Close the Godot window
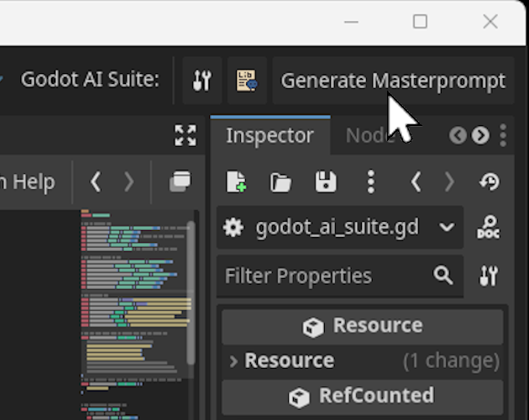This screenshot has height=420, width=529. click(x=490, y=22)
